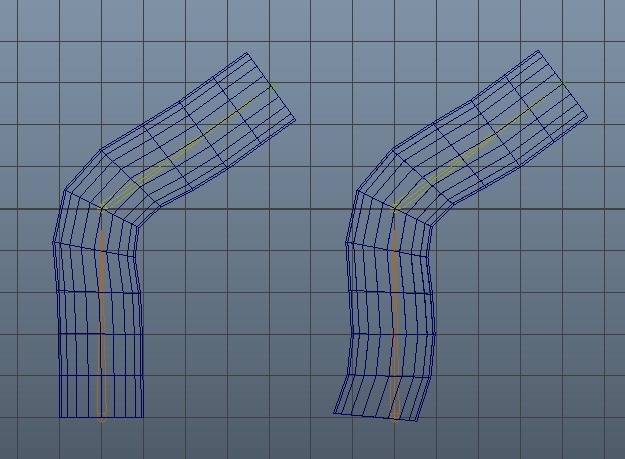Select root joint at right cylinder's bottom

pyautogui.click(x=395, y=418)
